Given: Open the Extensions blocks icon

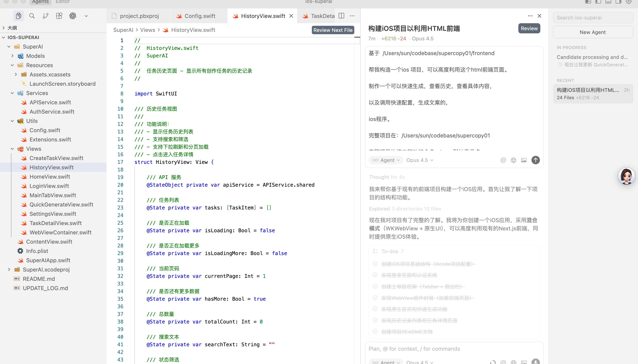Looking at the screenshot, I should 59,16.
